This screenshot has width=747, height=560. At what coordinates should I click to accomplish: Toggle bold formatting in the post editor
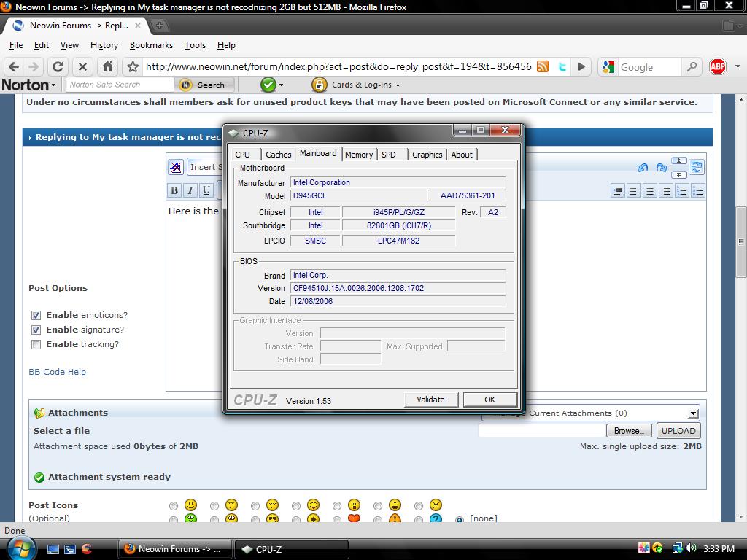174,190
